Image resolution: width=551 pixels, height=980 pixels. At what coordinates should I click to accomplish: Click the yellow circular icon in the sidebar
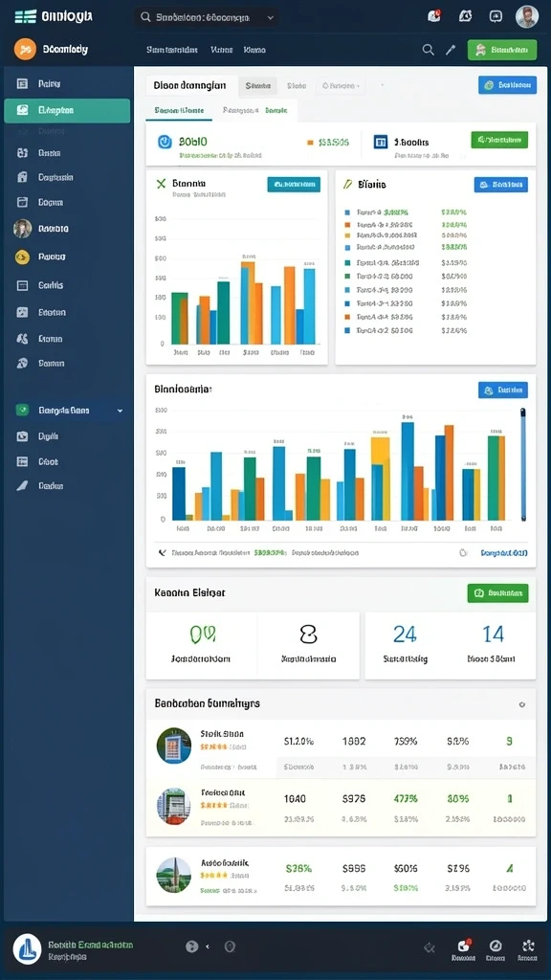click(22, 256)
